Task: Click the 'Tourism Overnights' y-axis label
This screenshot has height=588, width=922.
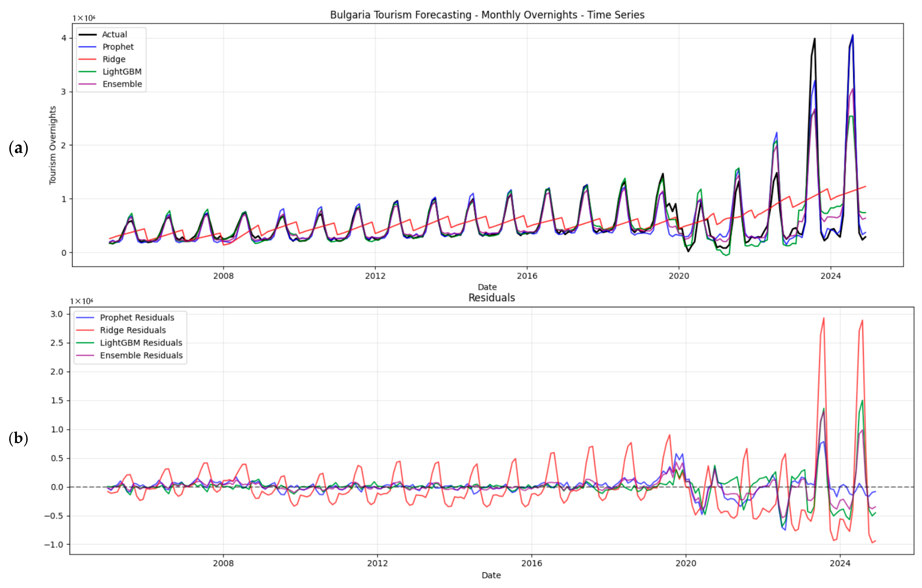Action: [x=53, y=146]
